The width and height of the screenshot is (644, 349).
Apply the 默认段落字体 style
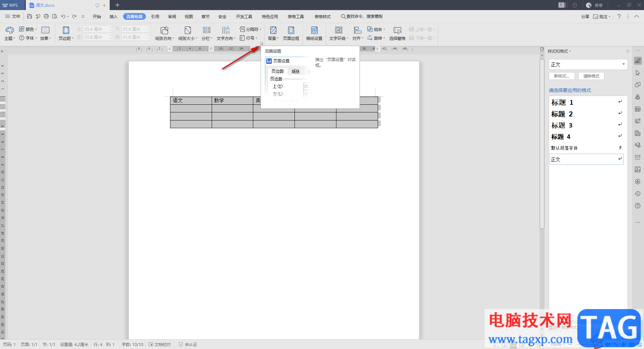[x=586, y=148]
